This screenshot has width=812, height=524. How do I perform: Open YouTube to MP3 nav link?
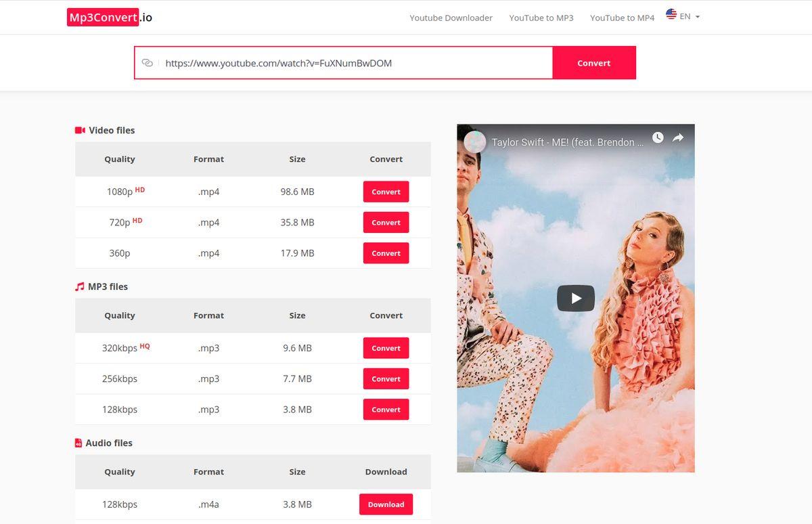[x=541, y=18]
